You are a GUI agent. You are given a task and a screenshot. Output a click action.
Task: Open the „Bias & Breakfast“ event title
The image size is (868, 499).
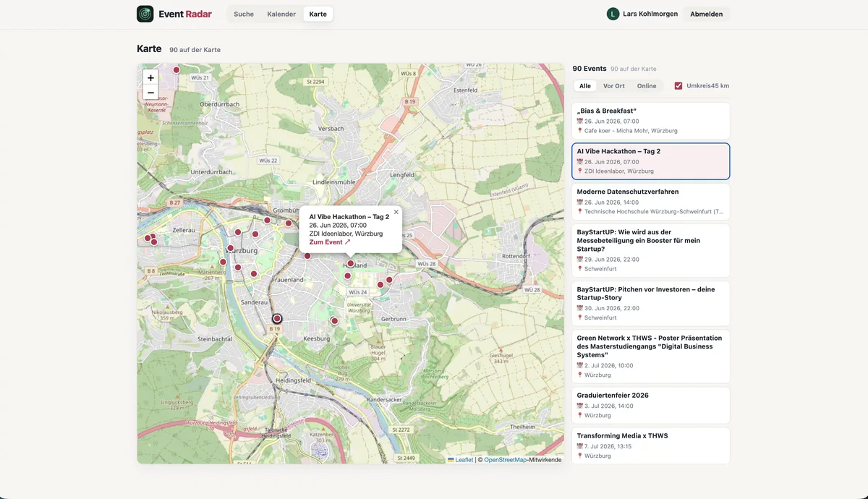click(x=606, y=111)
